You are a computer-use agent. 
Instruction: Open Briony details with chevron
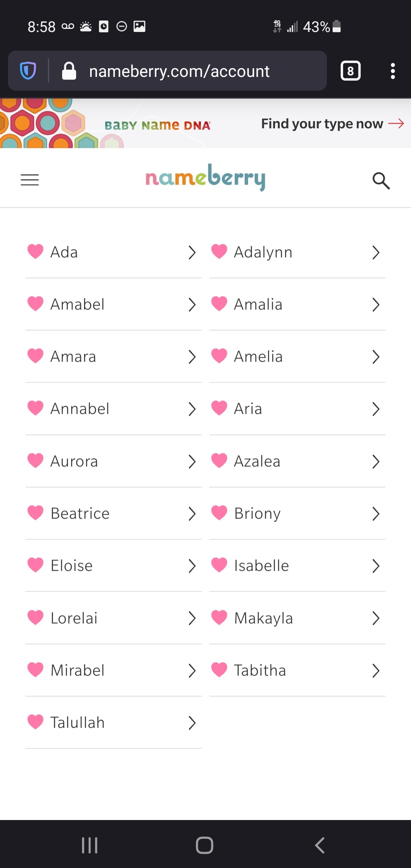(376, 514)
